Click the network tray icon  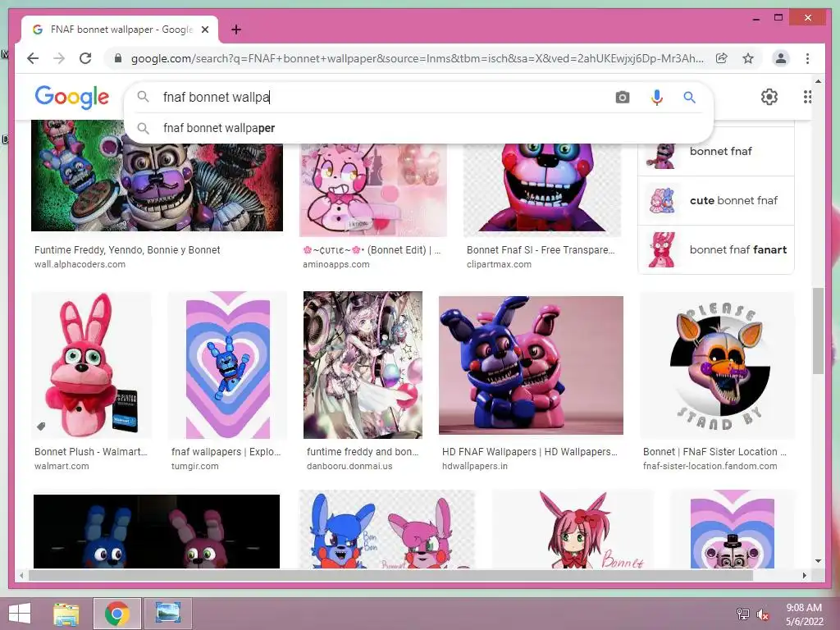pos(742,614)
